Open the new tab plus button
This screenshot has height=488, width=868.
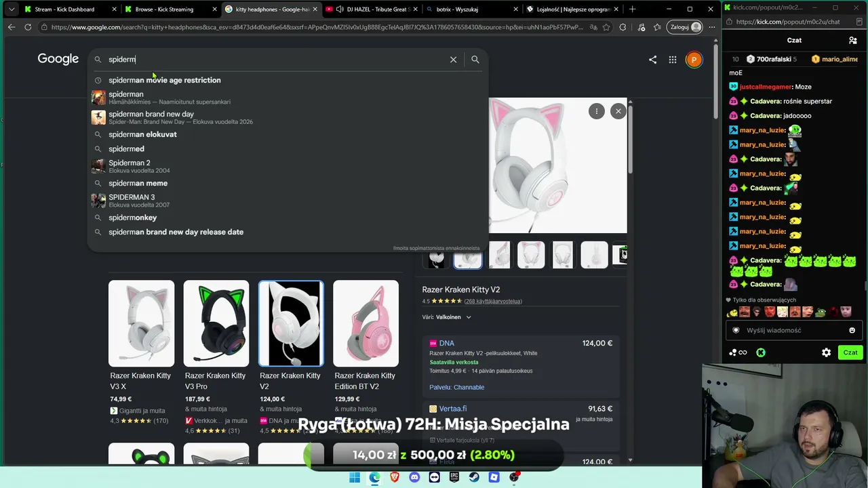pos(632,9)
